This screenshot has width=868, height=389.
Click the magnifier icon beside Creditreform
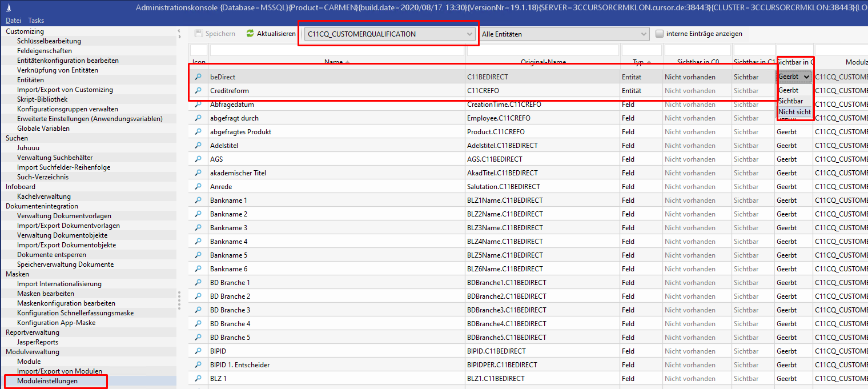click(198, 91)
